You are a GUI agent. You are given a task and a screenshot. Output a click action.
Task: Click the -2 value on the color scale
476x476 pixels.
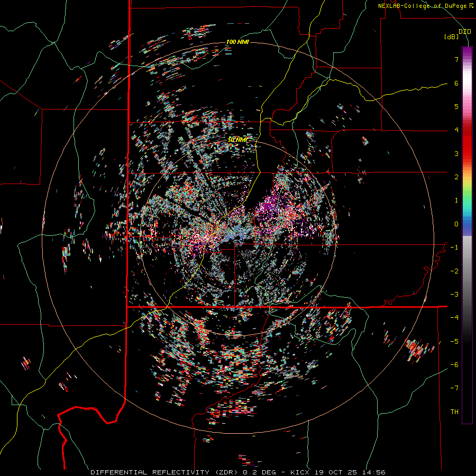tap(454, 271)
